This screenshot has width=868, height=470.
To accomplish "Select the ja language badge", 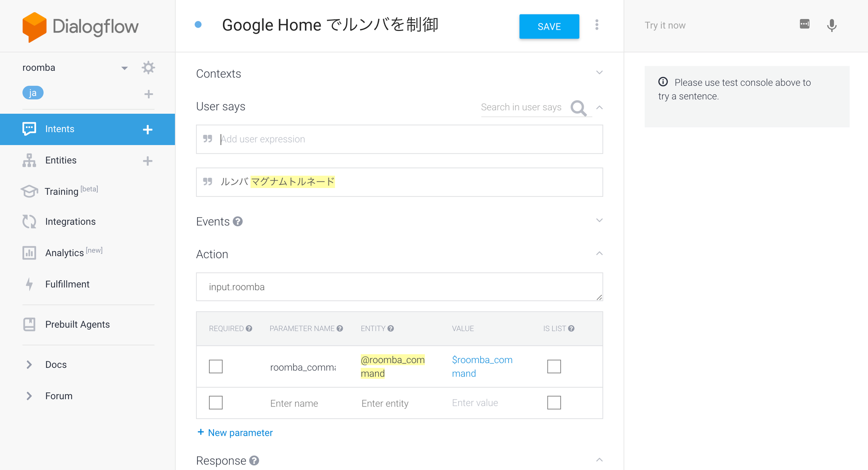I will [x=33, y=93].
